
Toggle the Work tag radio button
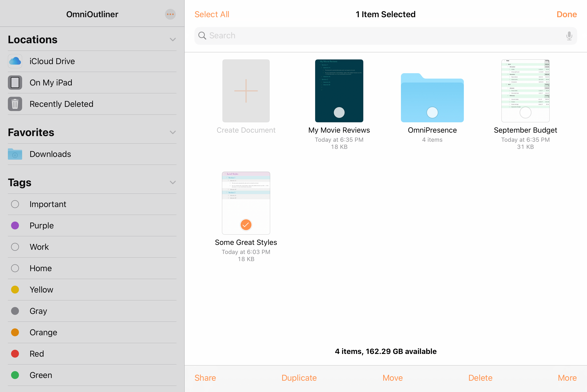(15, 247)
